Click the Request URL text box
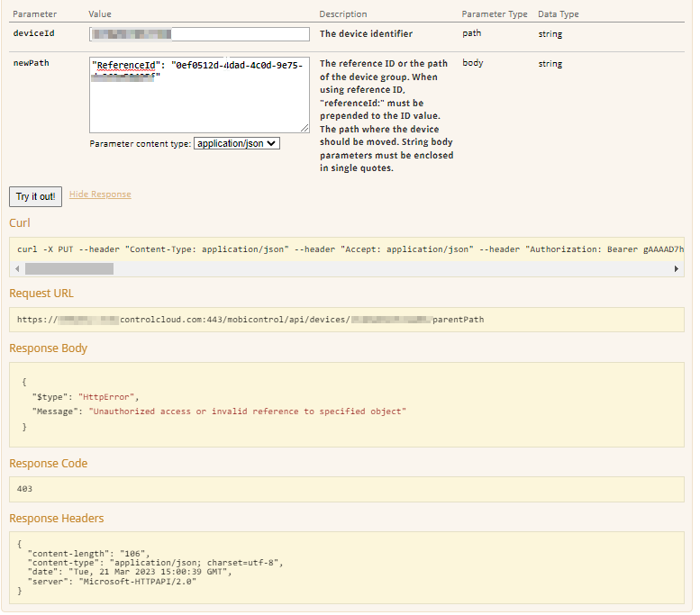This screenshot has width=700, height=615. pyautogui.click(x=346, y=320)
